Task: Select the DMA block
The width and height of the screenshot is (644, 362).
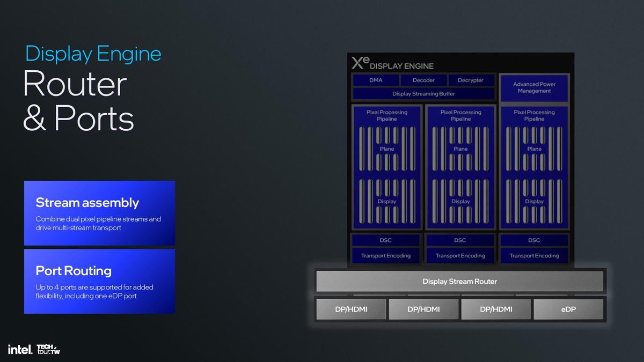Action: [x=376, y=80]
